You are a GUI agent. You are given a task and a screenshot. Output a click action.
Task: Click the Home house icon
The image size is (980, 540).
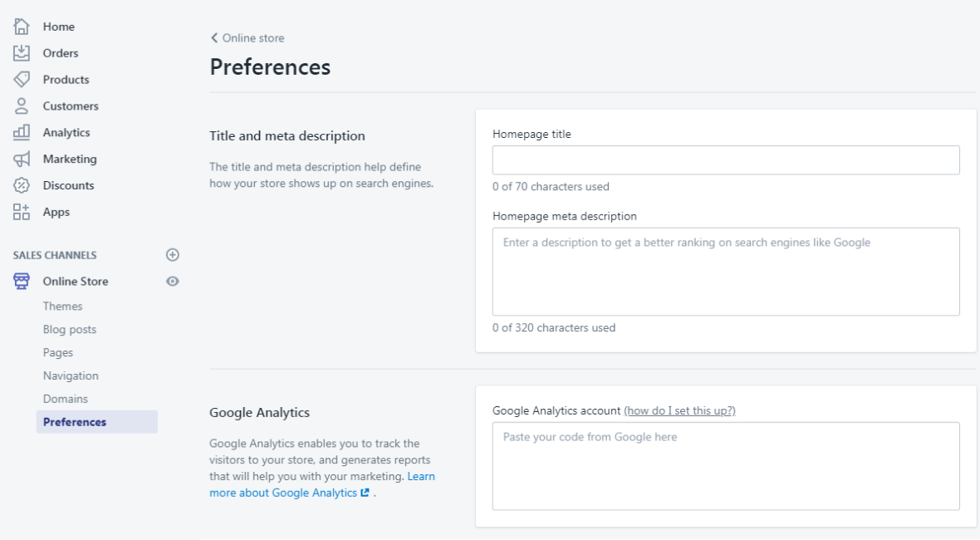22,27
